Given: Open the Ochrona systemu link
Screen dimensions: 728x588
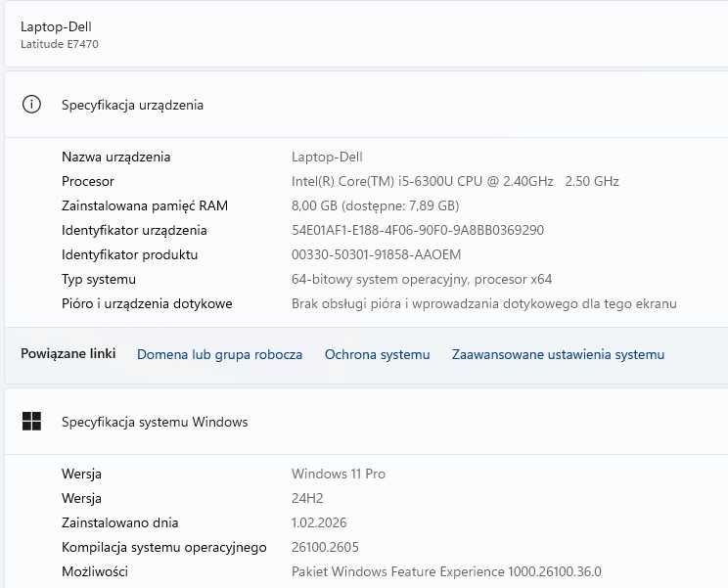Looking at the screenshot, I should coord(377,354).
